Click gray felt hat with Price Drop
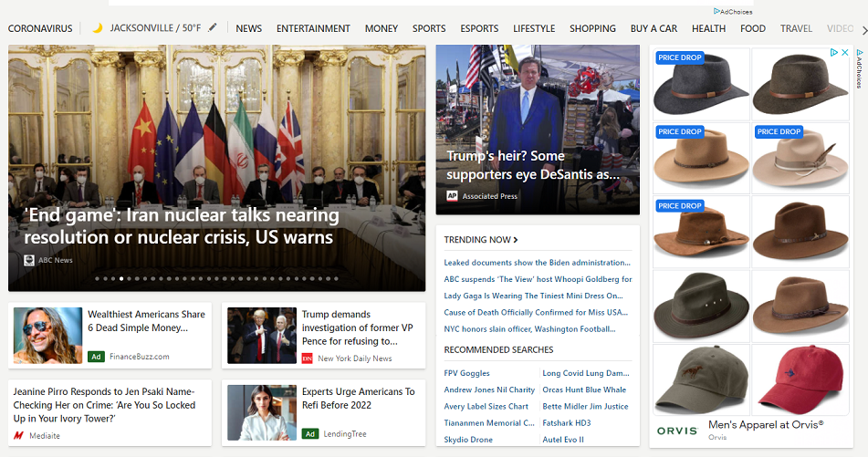 tap(701, 84)
